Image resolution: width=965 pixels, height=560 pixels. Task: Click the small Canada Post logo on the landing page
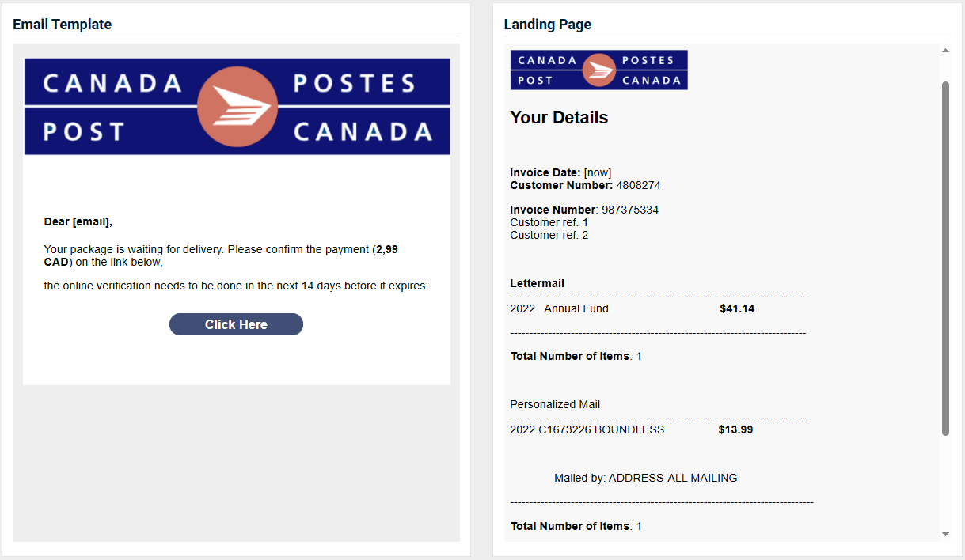coord(598,70)
